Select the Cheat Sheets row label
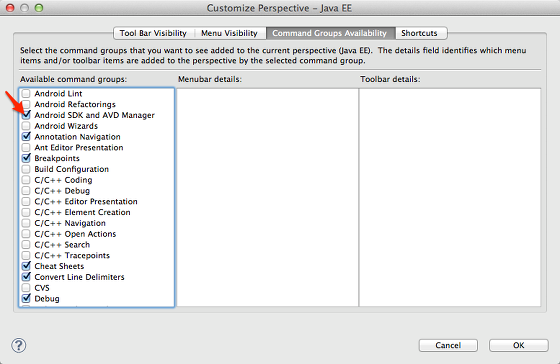This screenshot has height=364, width=560. point(59,266)
